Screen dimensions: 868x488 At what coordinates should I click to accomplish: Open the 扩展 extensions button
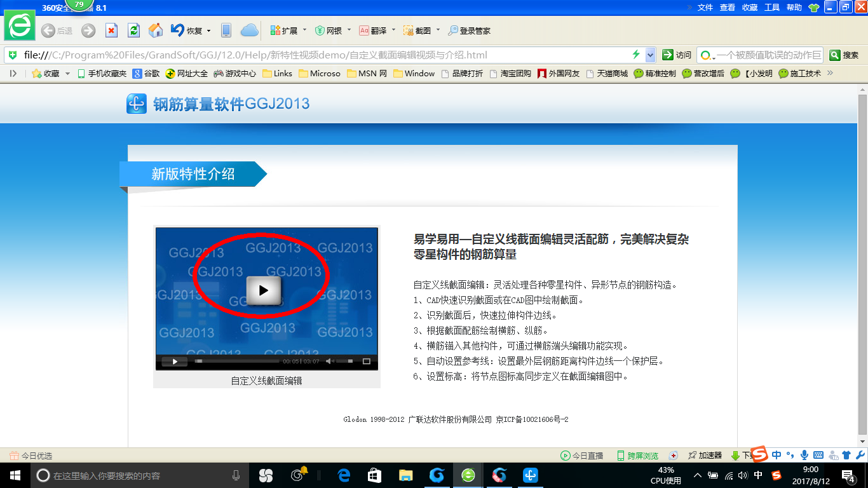click(x=284, y=30)
